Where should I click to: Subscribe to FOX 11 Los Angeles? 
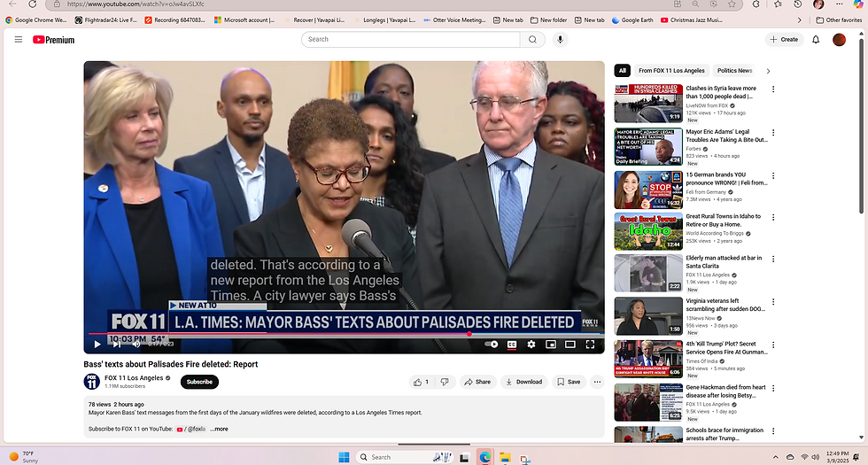click(199, 382)
